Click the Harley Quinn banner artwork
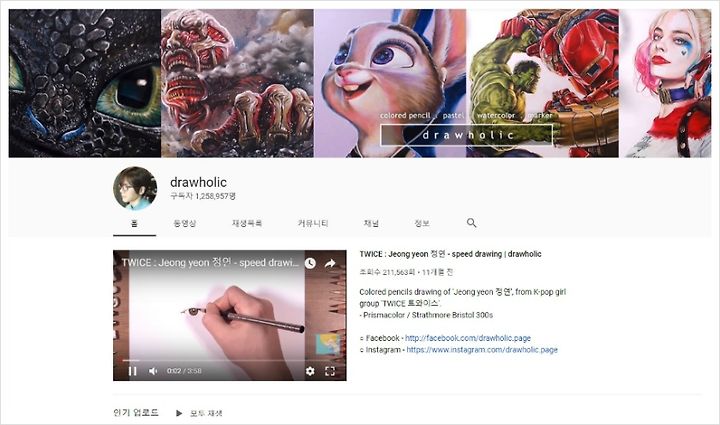720x425 pixels. (665, 84)
